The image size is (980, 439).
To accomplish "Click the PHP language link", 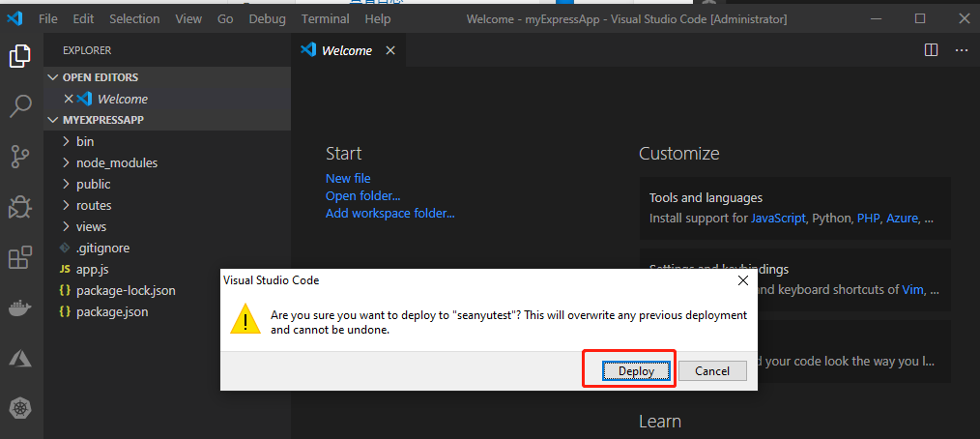I will pos(868,219).
